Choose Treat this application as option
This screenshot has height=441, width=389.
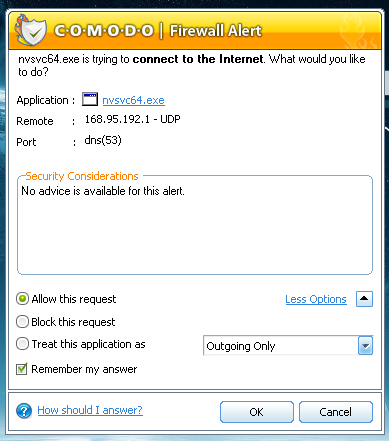point(22,344)
